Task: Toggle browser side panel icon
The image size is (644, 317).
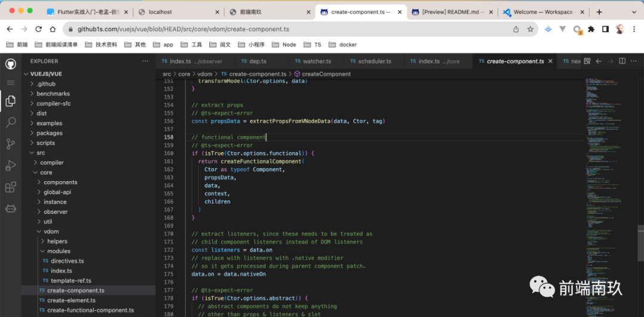Action: 605,29
